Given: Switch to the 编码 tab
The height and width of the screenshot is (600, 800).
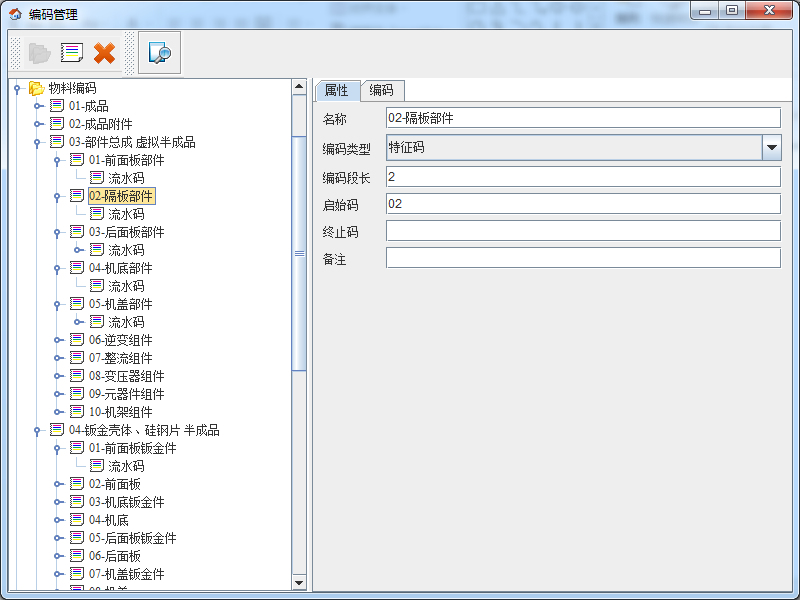Looking at the screenshot, I should [x=382, y=90].
